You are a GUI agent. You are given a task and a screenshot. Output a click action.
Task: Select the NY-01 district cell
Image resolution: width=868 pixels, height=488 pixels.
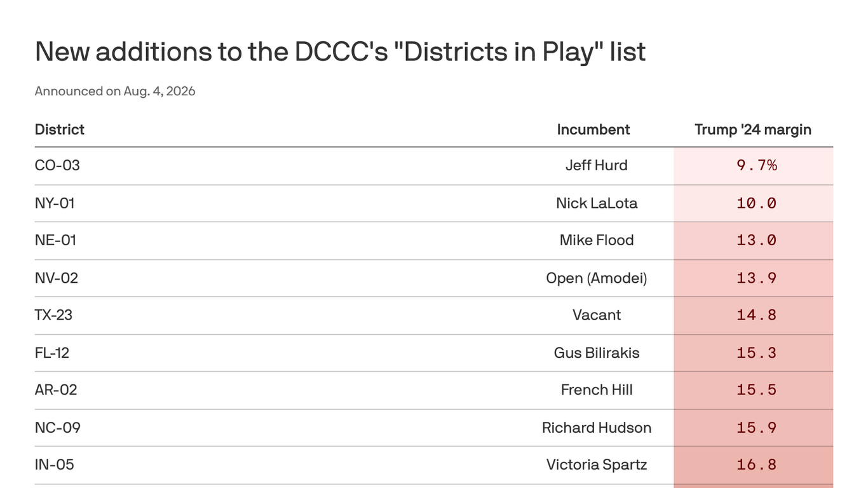pos(55,203)
